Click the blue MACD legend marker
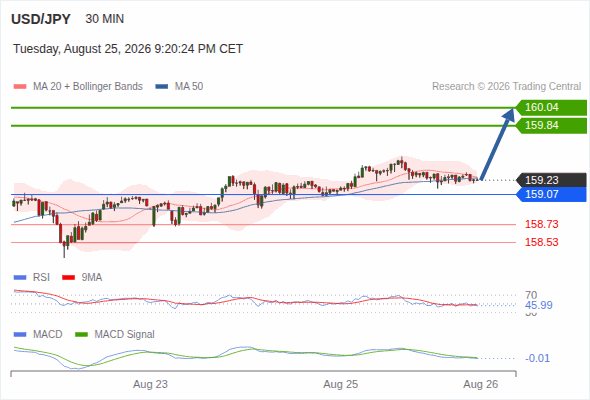Screen dimensions: 590x400 click(20, 335)
